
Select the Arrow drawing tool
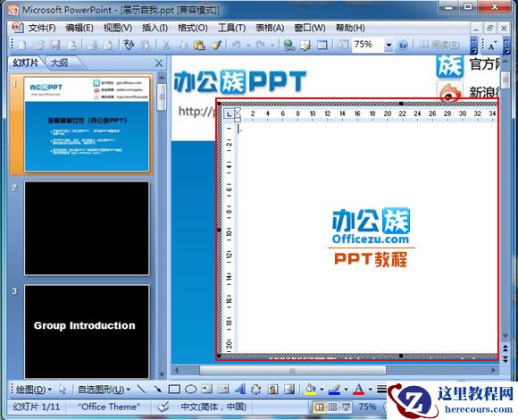pyautogui.click(x=157, y=390)
